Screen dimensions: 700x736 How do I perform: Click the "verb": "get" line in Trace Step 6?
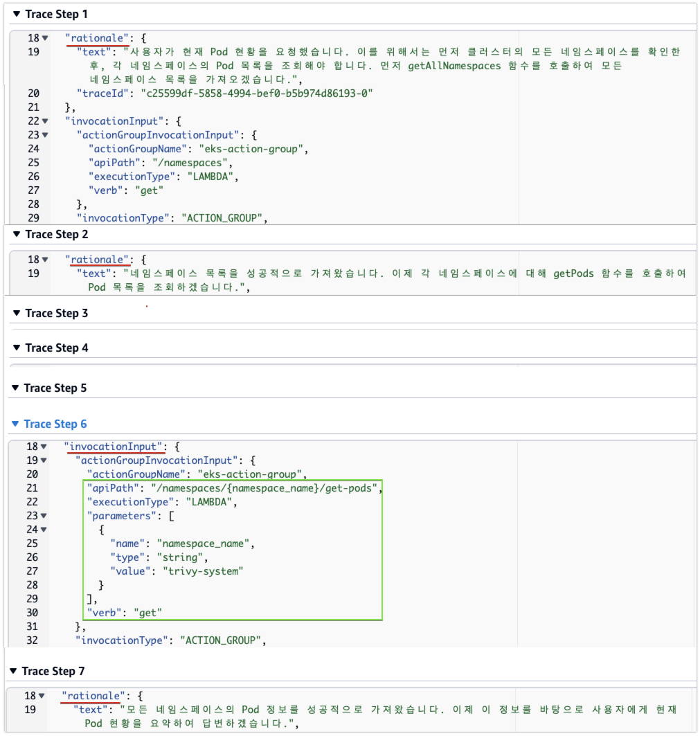[x=125, y=613]
